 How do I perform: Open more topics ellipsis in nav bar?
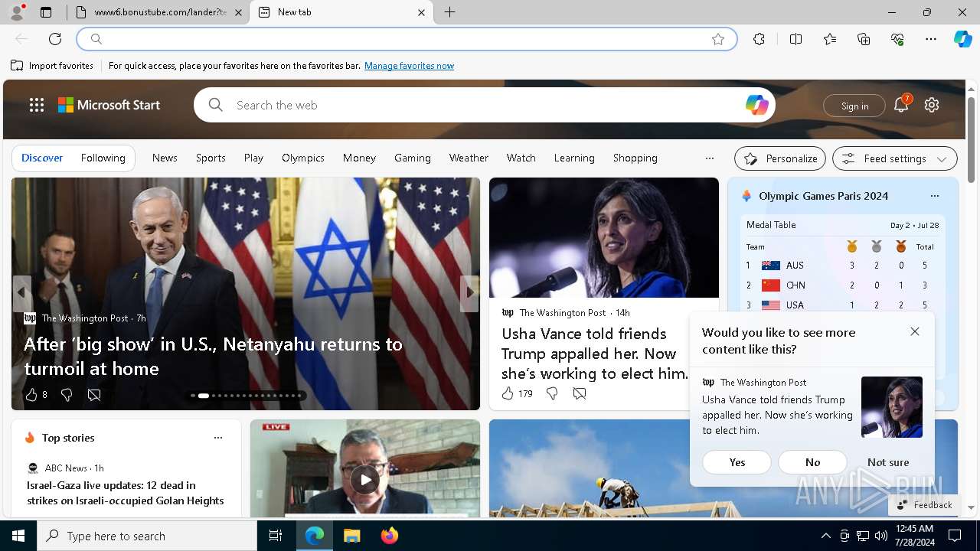[709, 158]
